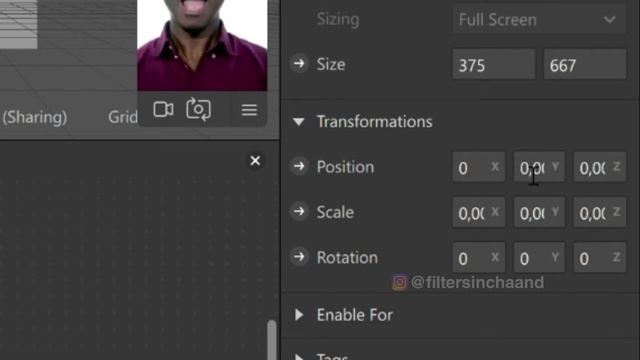
Task: Click the Rotation Y field
Action: click(539, 258)
